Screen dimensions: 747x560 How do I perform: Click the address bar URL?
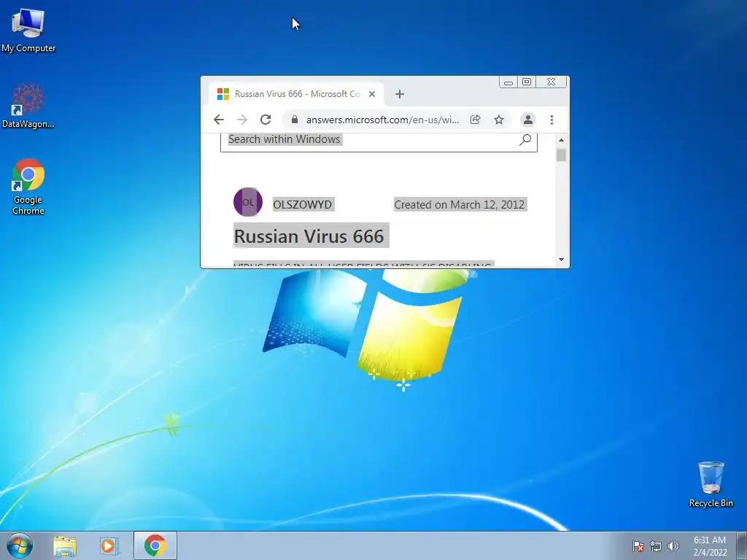(x=382, y=120)
